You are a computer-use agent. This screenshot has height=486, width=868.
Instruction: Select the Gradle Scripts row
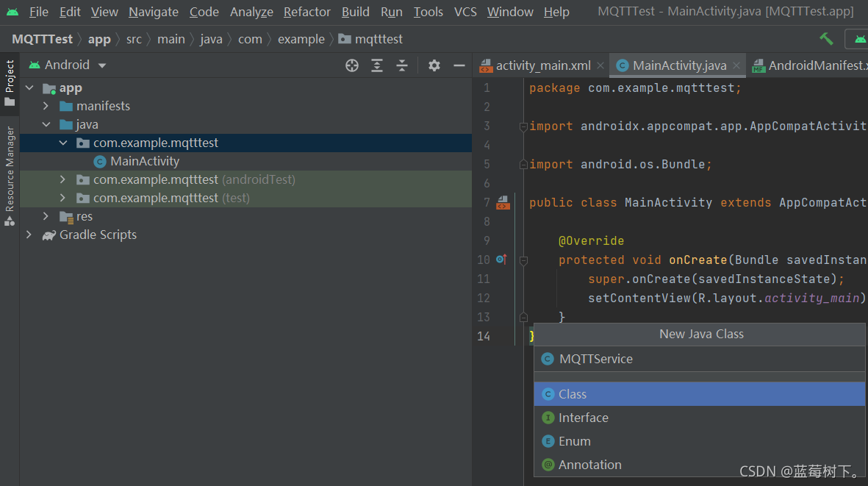point(245,235)
